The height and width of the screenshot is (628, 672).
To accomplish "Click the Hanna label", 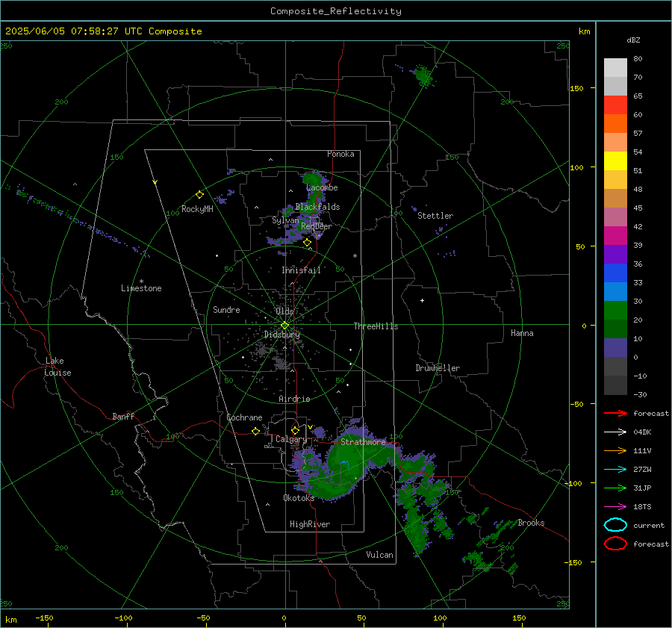I will 522,333.
